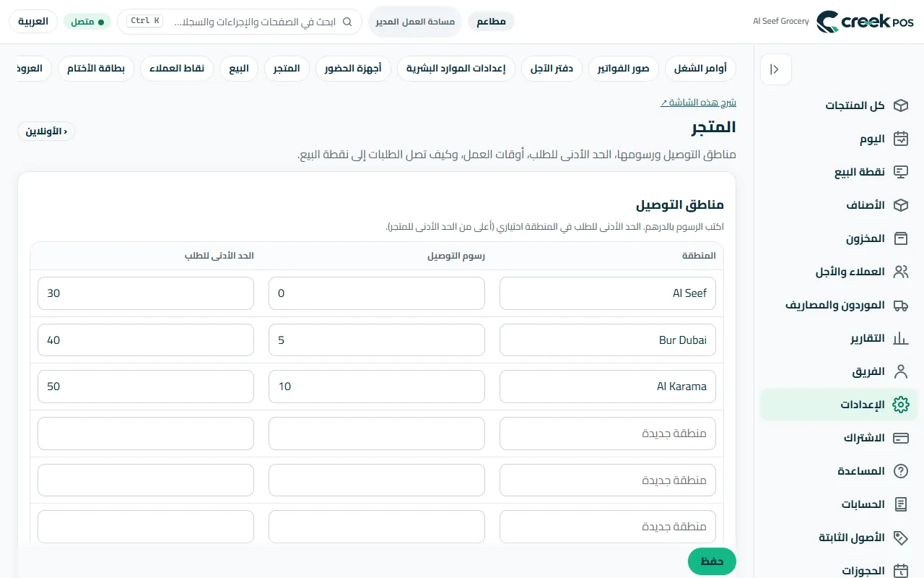Image resolution: width=924 pixels, height=578 pixels.
Task: Click the الإعدادات gear icon
Action: pyautogui.click(x=900, y=405)
